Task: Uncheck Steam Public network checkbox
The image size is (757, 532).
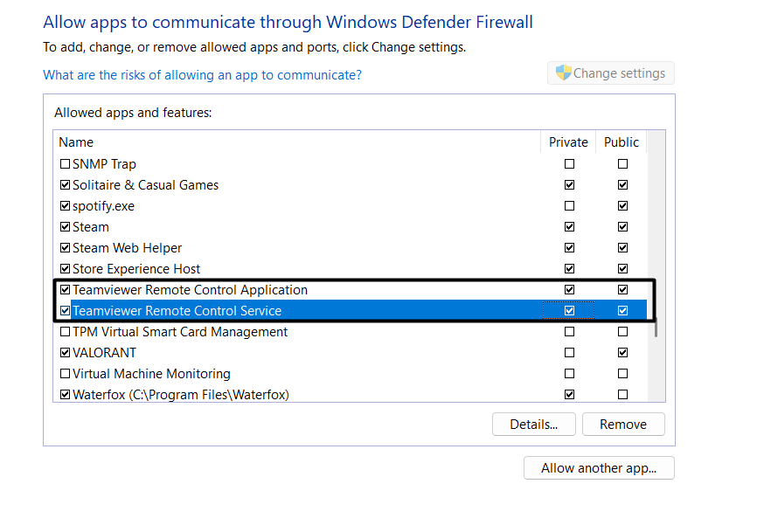Action: (x=622, y=227)
